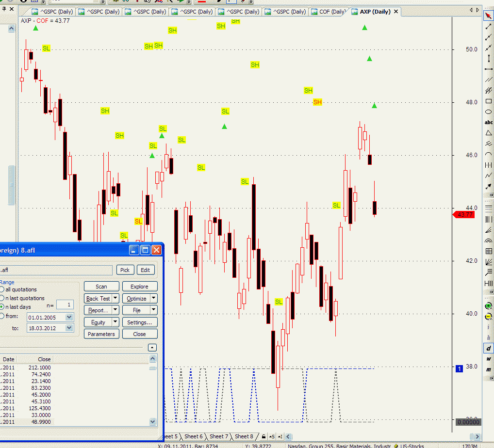This screenshot has width=494, height=448.
Task: Click chart horizontal scroll right arrow
Action: click(x=477, y=436)
